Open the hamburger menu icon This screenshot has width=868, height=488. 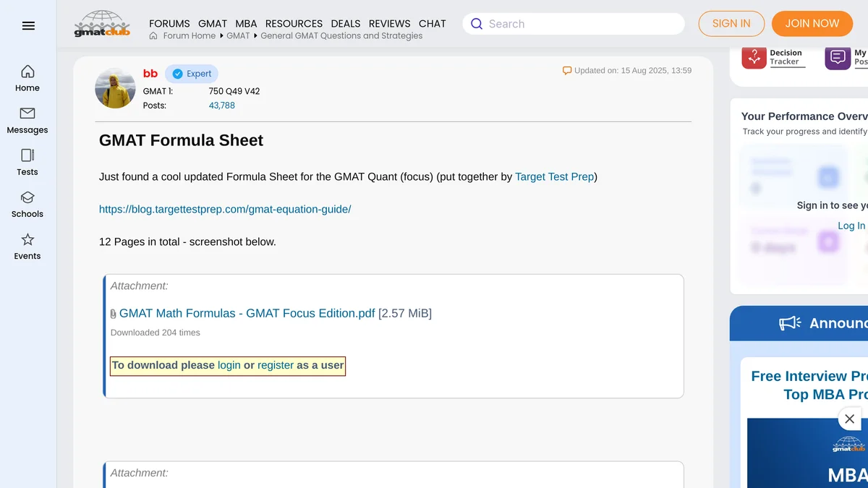coord(28,26)
